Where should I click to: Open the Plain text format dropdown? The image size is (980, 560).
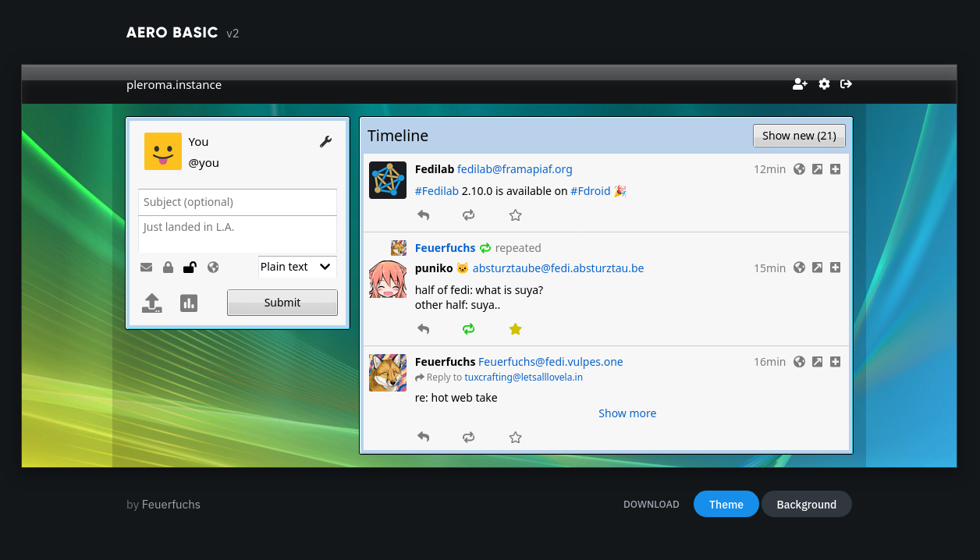(x=297, y=267)
